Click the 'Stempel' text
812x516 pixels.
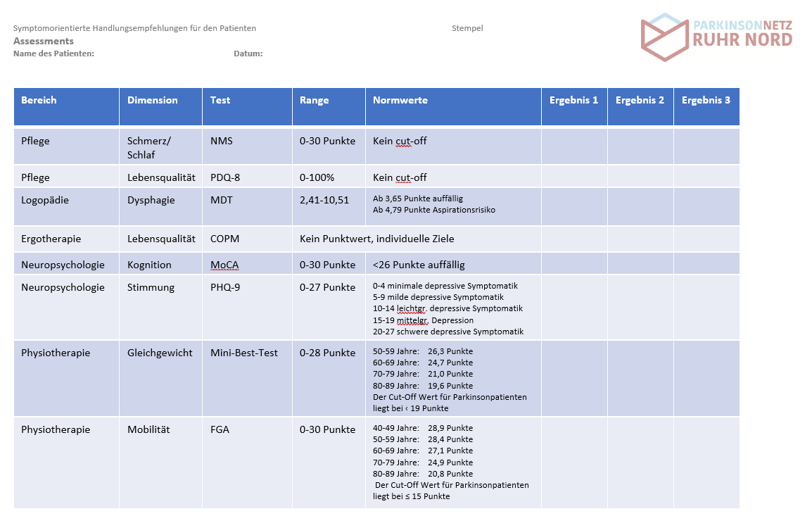coord(467,28)
